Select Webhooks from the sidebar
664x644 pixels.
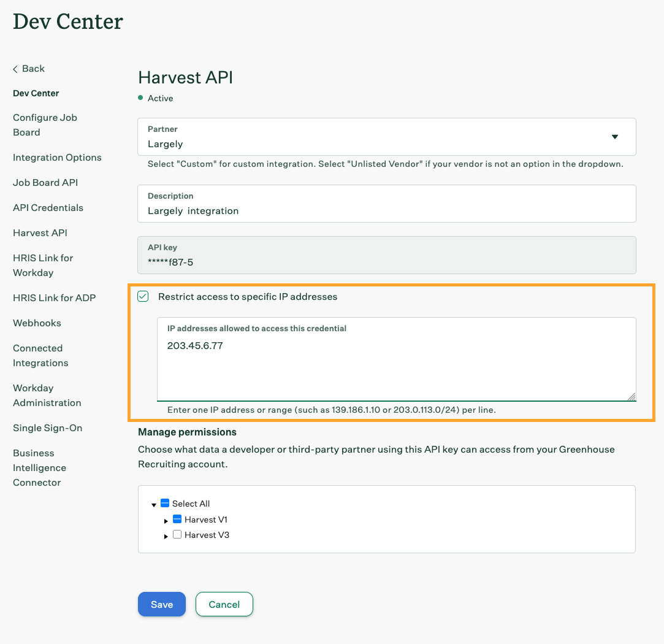(37, 323)
